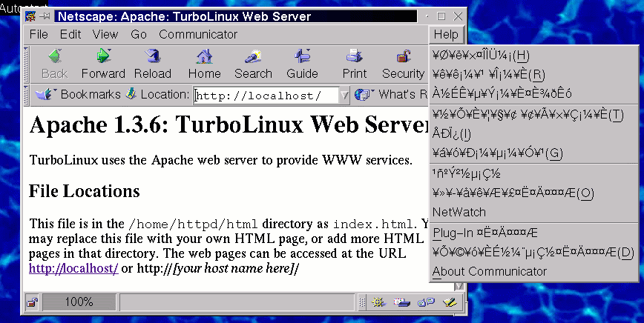
Task: Follow the http://localhost/ link
Action: tap(73, 268)
